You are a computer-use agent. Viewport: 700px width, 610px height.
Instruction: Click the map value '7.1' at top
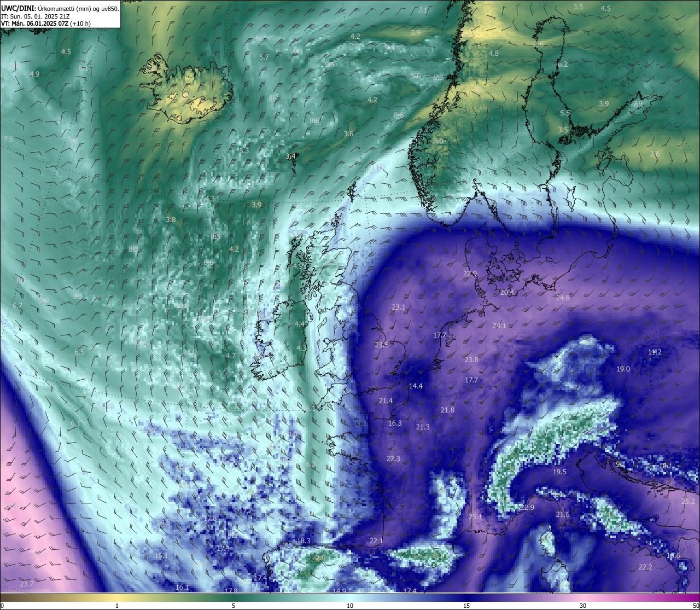click(x=423, y=10)
